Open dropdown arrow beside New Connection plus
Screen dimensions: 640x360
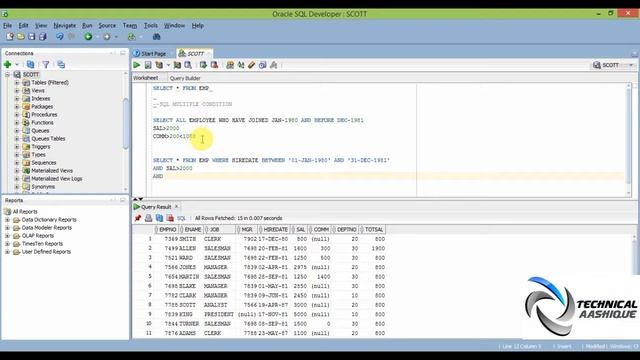[x=17, y=64]
